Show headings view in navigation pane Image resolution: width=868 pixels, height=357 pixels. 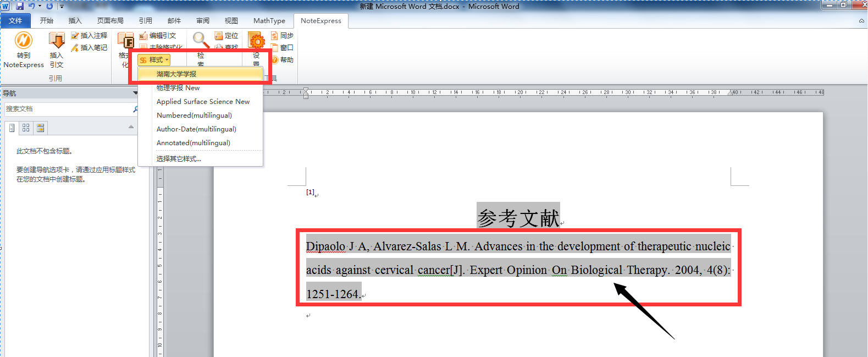(x=12, y=128)
